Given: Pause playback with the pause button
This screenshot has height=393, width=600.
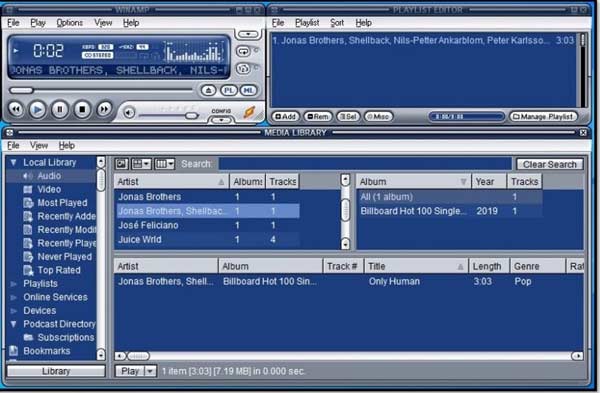Looking at the screenshot, I should click(x=60, y=110).
